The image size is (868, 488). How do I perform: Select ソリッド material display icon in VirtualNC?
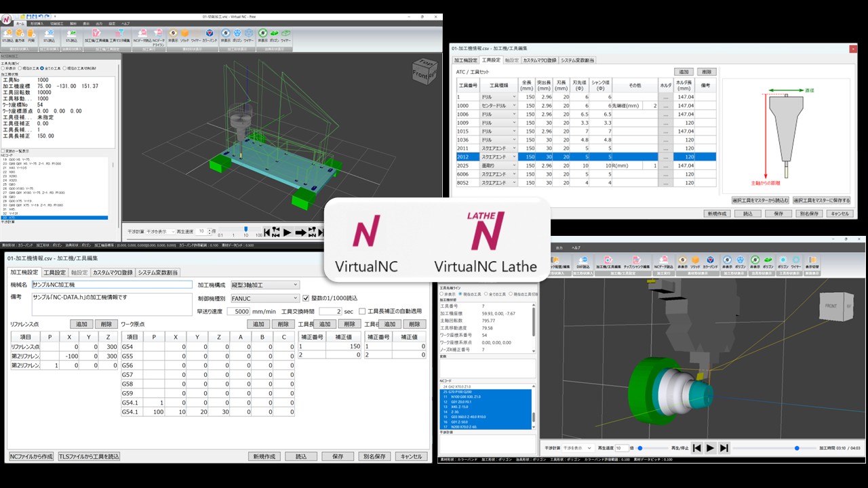[x=184, y=35]
